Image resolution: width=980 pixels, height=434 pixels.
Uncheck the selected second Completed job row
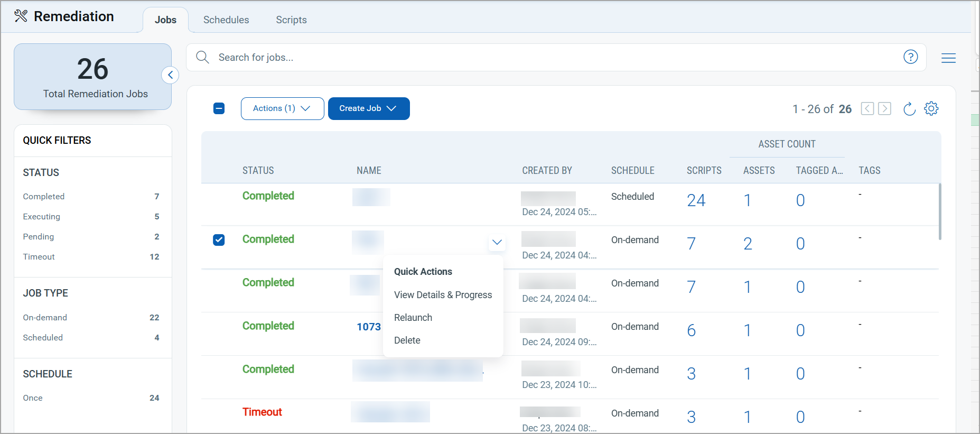[x=219, y=240]
